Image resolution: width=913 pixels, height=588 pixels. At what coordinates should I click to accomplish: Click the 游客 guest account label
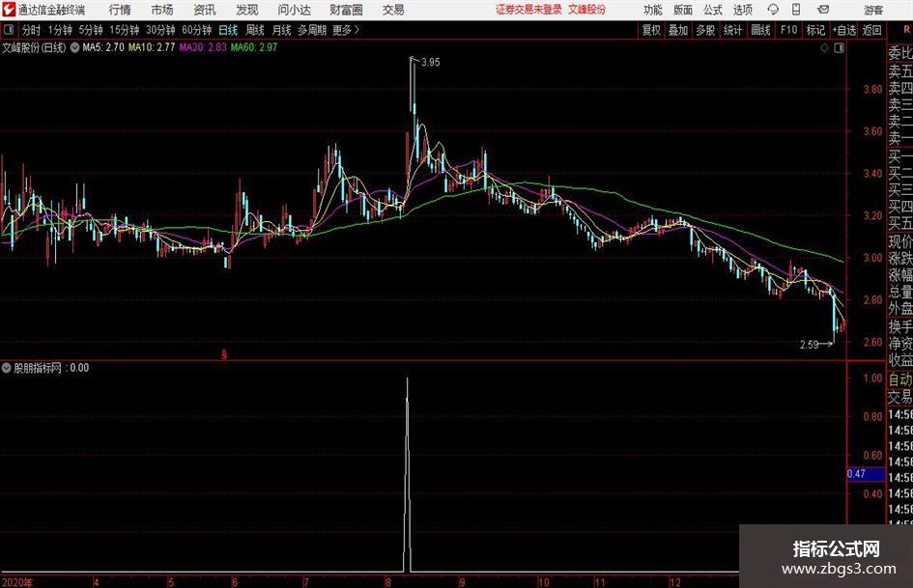tap(872, 10)
